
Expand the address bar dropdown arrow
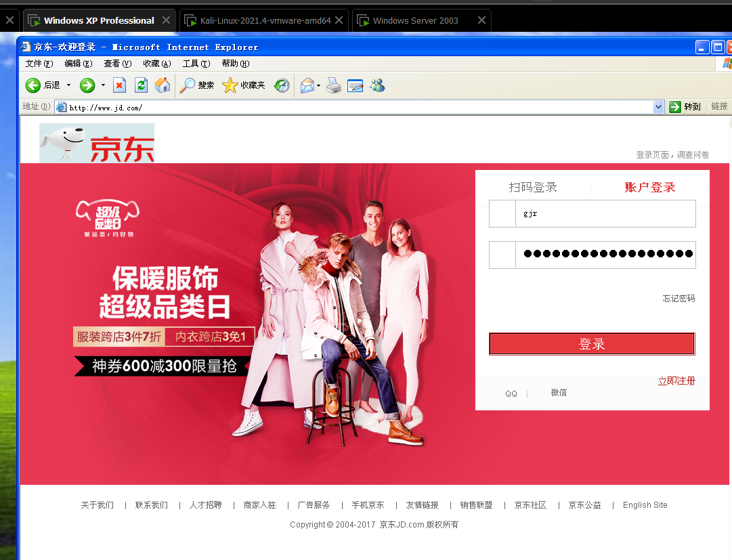pos(658,107)
